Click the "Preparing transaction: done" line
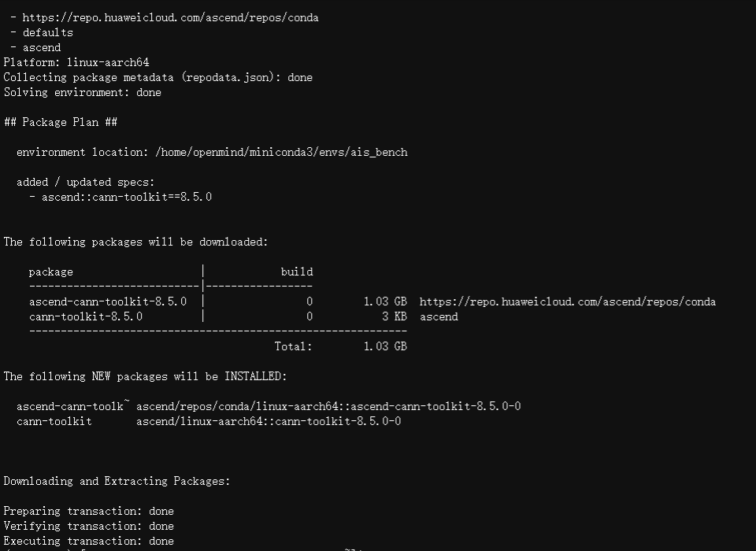 tap(88, 511)
